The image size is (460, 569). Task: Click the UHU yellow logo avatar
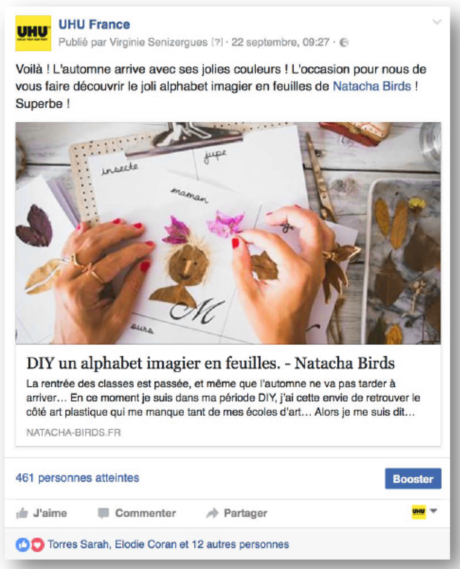pyautogui.click(x=33, y=33)
